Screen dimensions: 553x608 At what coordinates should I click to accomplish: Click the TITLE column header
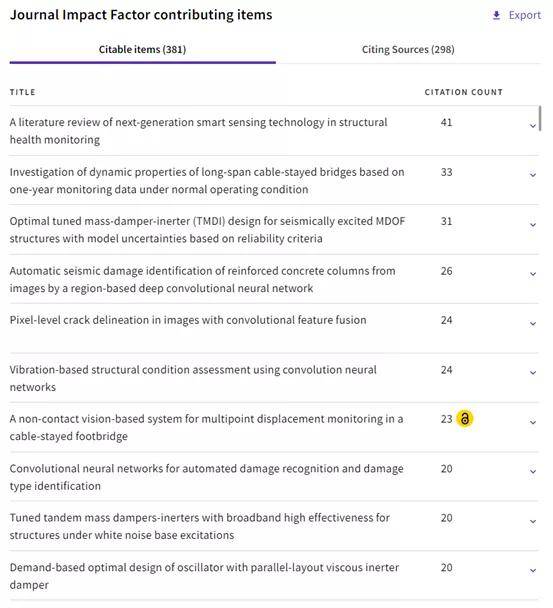coord(22,92)
